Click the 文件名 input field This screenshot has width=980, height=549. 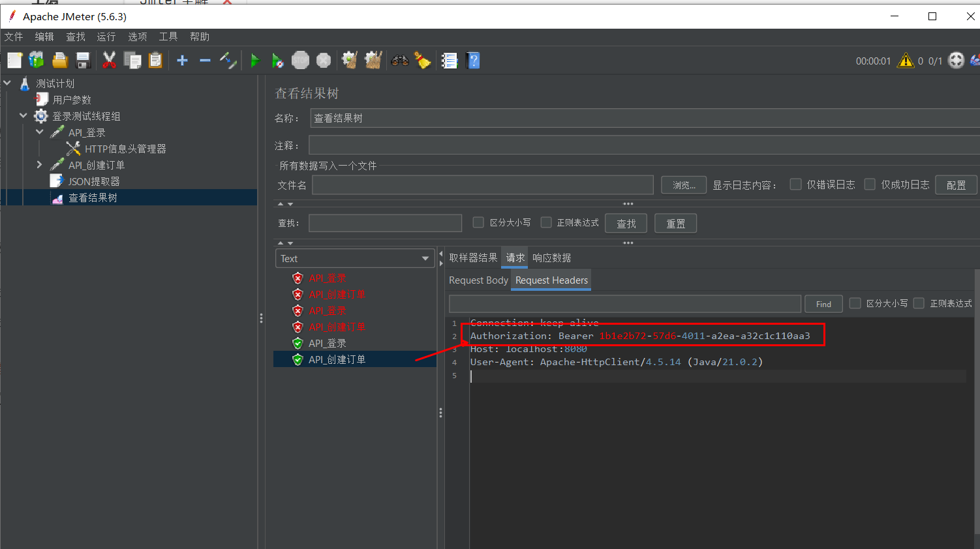pyautogui.click(x=482, y=185)
